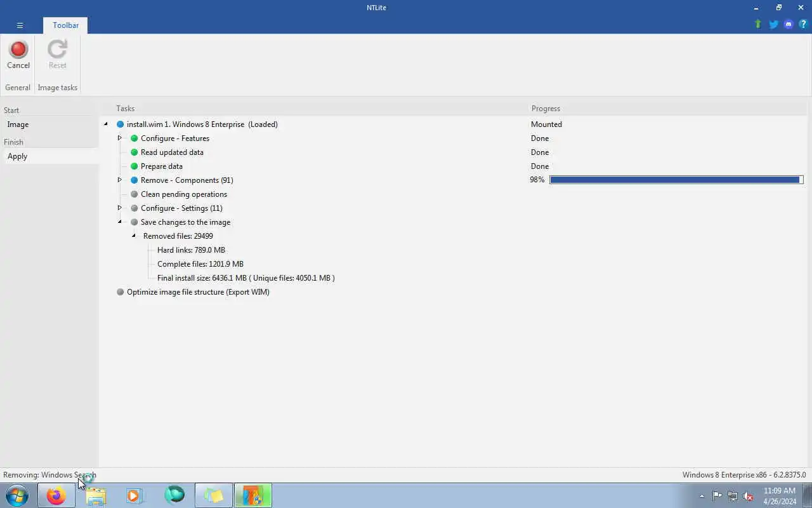Click gray dot beside Configure - Settings
This screenshot has height=508, width=812.
click(134, 208)
